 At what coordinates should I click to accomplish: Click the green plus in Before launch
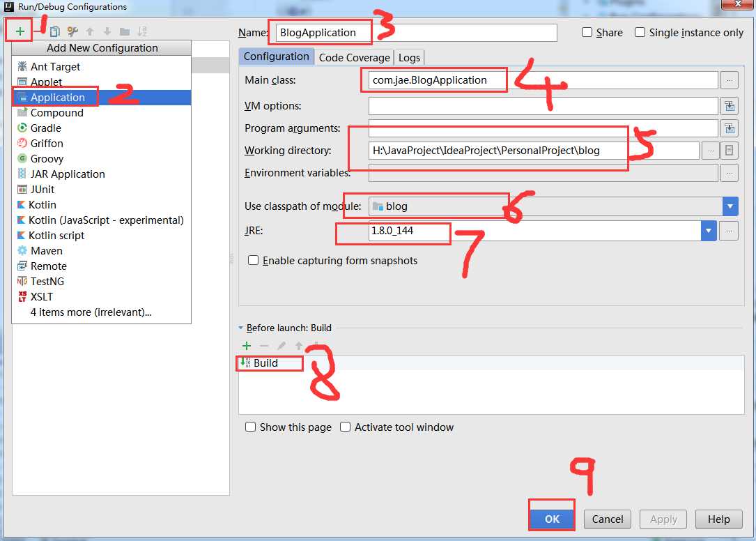tap(247, 346)
